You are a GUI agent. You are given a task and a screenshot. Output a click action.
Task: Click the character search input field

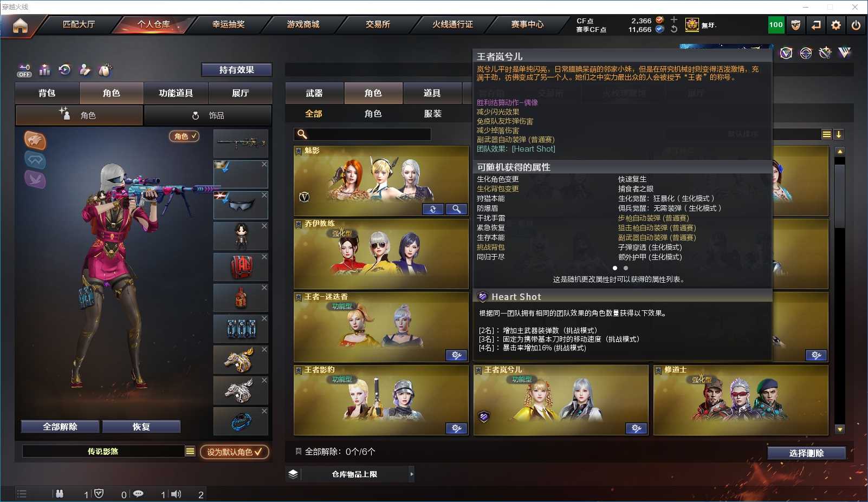coord(362,134)
